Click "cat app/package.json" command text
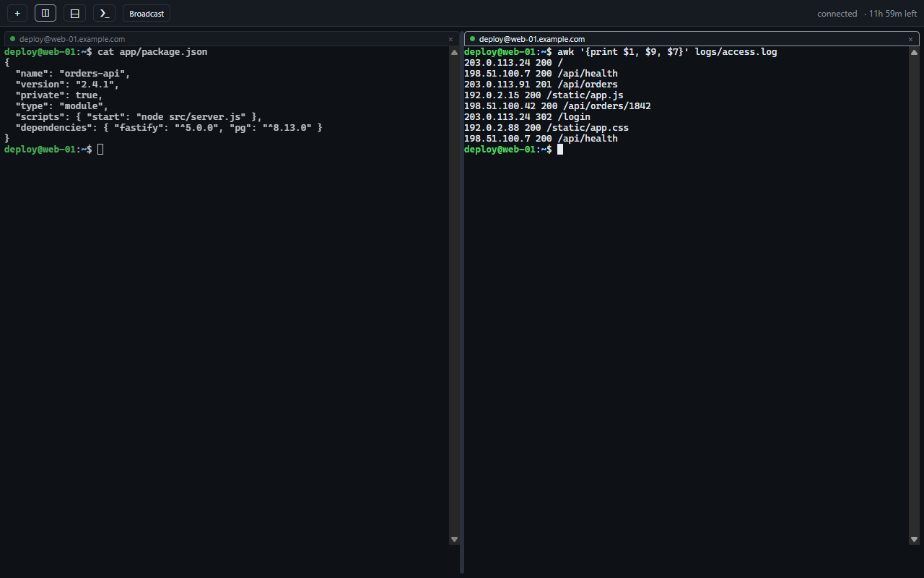 (152, 52)
